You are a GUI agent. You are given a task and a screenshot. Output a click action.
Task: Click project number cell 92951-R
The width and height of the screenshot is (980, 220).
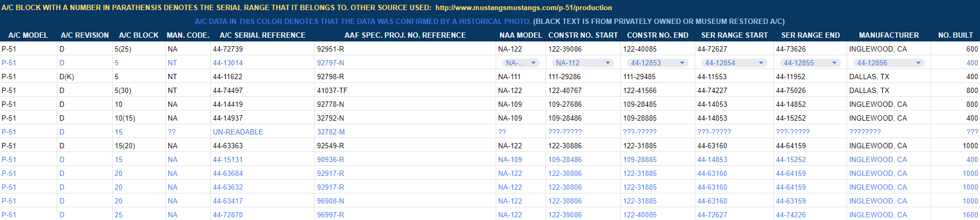pos(405,49)
